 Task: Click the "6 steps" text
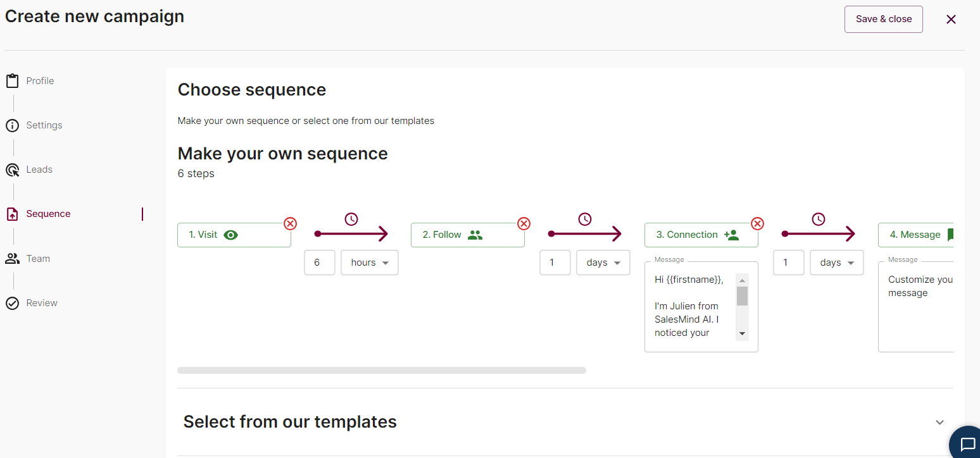click(x=196, y=174)
